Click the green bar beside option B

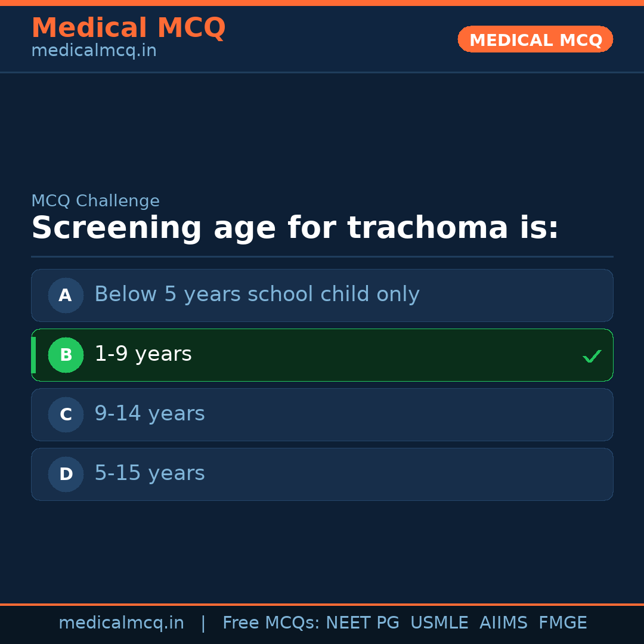33,355
